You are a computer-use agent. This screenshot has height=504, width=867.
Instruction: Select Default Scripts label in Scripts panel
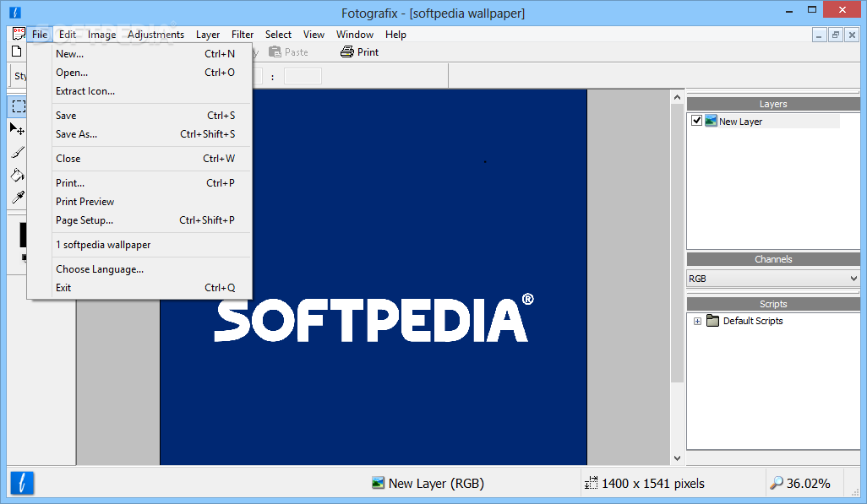click(753, 321)
